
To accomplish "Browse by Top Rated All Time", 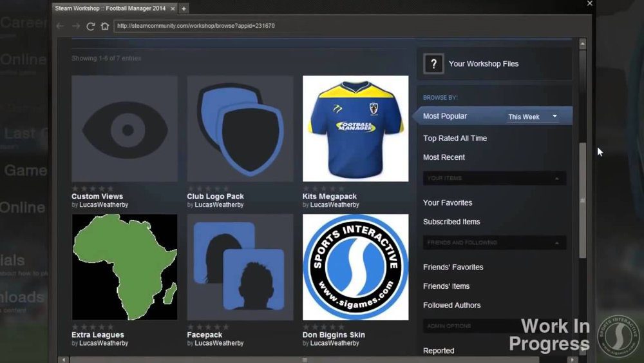I will [455, 139].
